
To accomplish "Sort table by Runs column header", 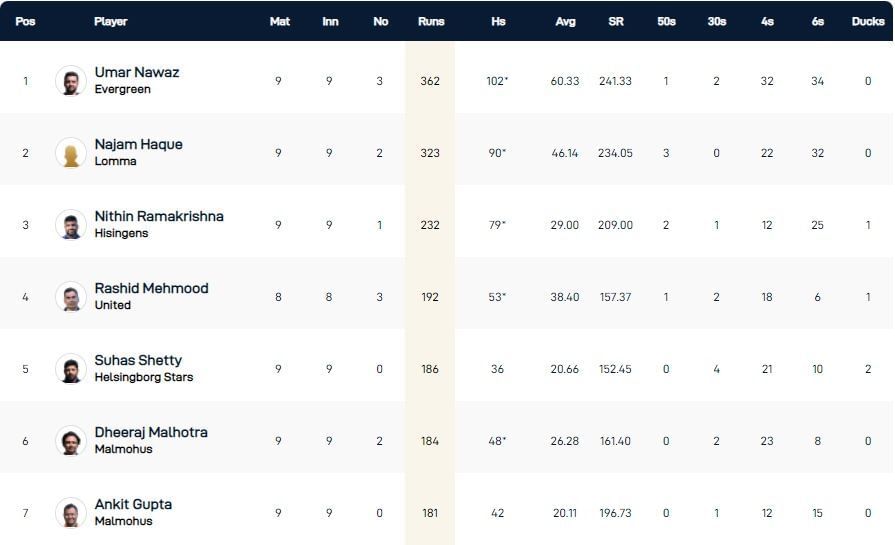I will click(431, 21).
